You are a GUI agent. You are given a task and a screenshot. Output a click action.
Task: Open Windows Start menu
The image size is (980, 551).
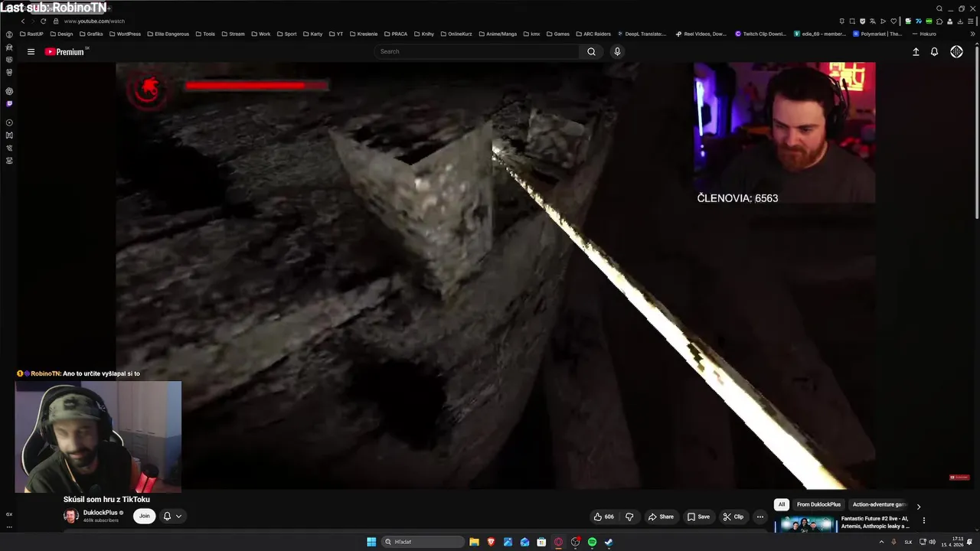click(x=371, y=542)
